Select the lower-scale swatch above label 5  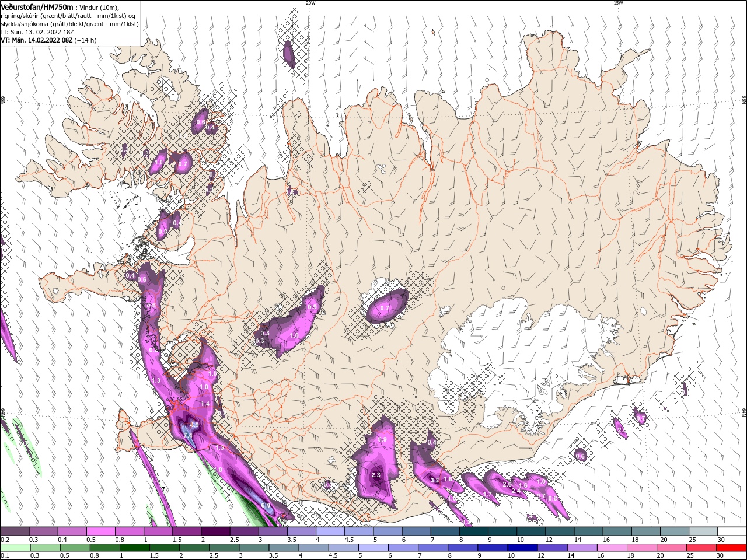click(x=372, y=548)
